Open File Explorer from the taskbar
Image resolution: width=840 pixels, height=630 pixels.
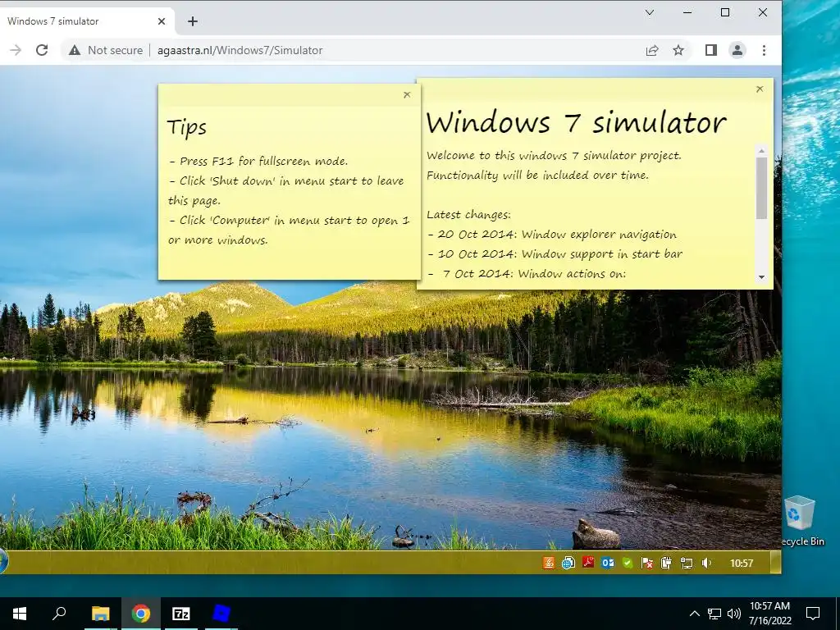100,614
